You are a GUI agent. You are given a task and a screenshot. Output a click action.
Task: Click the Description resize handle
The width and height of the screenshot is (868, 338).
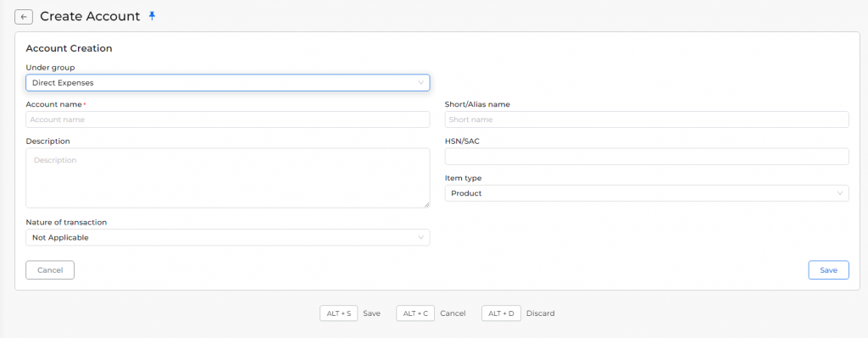tap(426, 205)
